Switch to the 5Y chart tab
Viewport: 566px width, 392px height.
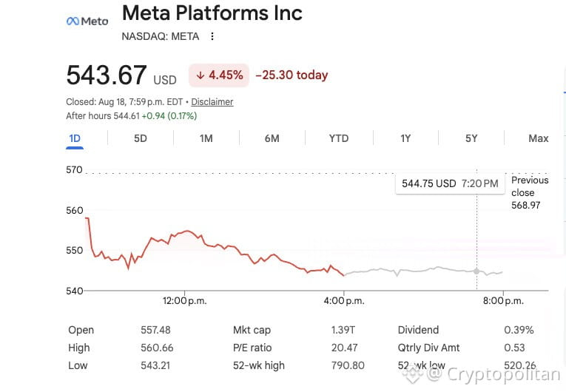click(471, 138)
